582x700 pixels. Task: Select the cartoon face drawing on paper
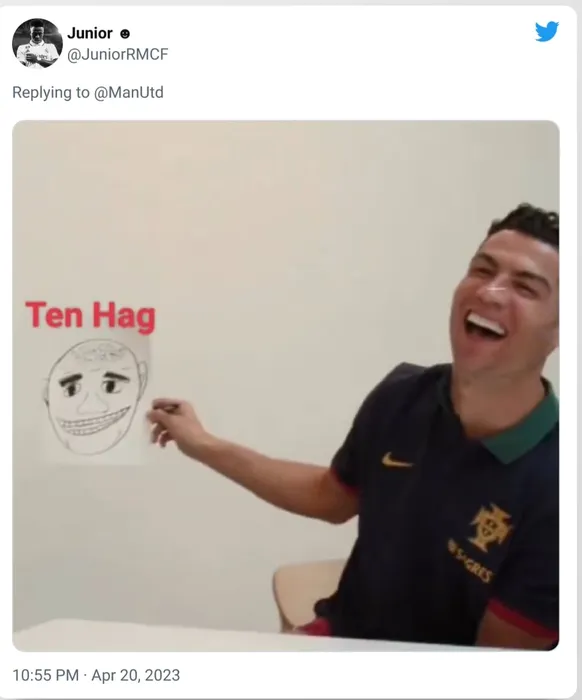click(x=96, y=397)
